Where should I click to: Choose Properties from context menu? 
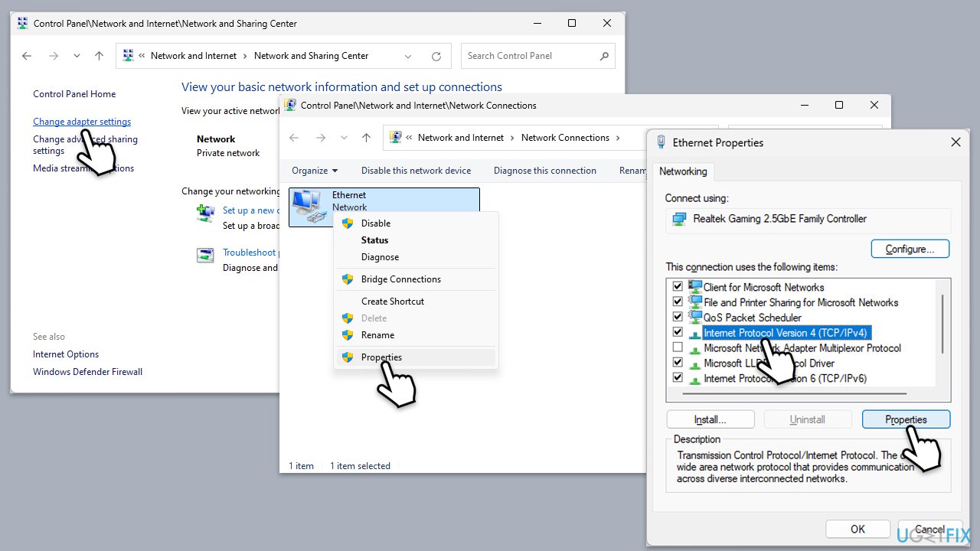(x=416, y=357)
